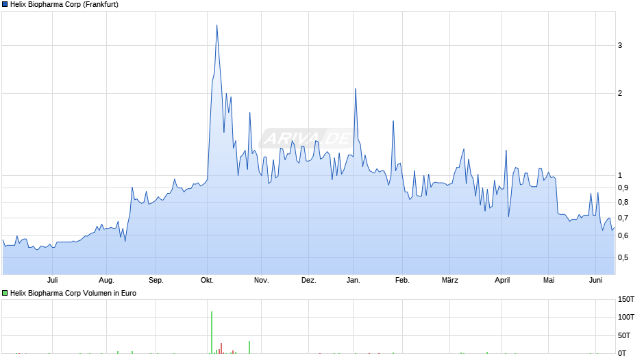Click the price axis value '0,6'
Screen dimensions: 644x360
click(x=623, y=236)
